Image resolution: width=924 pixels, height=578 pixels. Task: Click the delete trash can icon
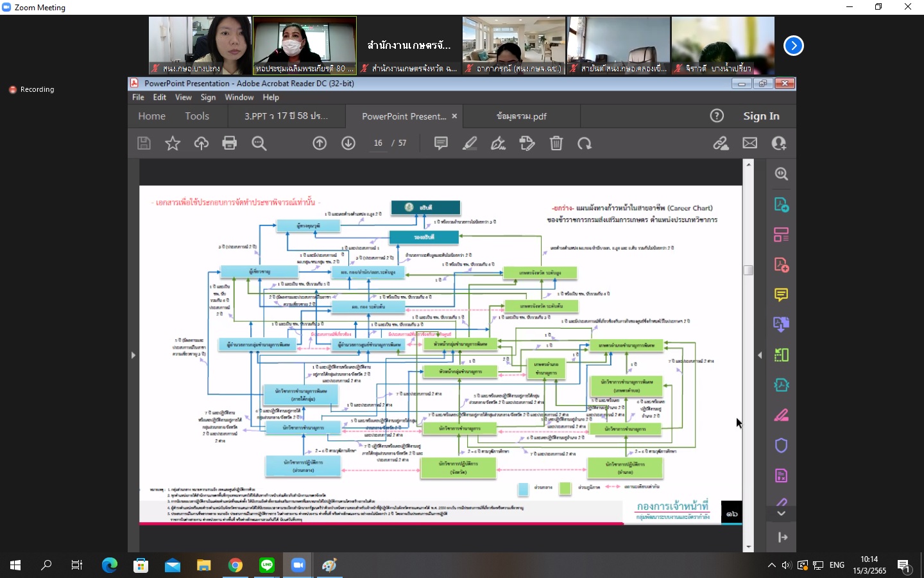click(556, 143)
